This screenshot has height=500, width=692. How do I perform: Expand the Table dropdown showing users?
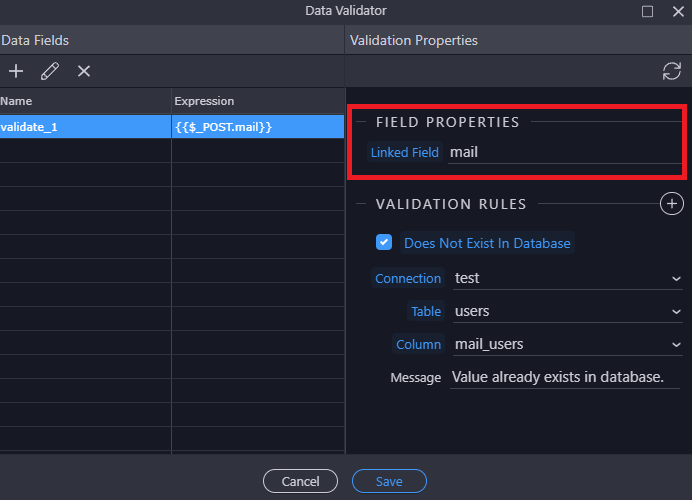567,311
